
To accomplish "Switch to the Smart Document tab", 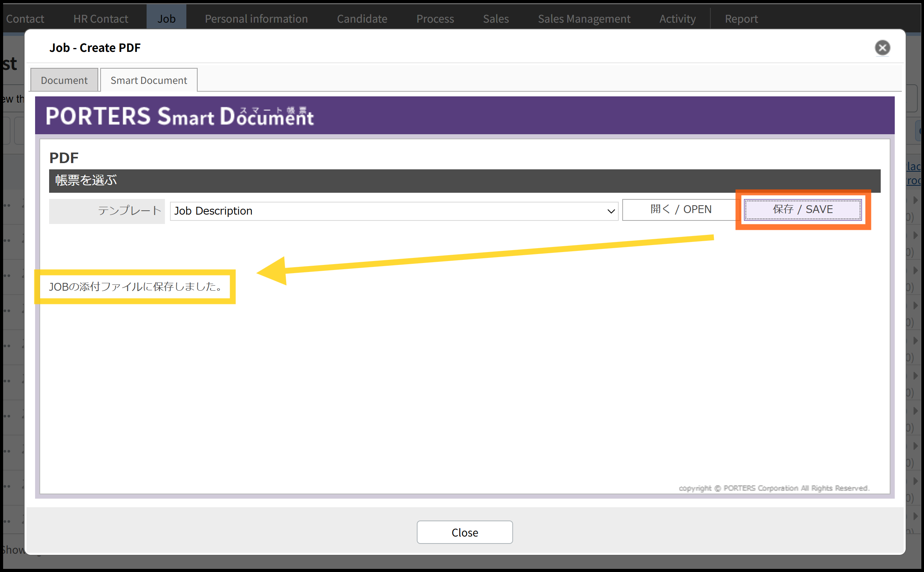I will coord(149,80).
